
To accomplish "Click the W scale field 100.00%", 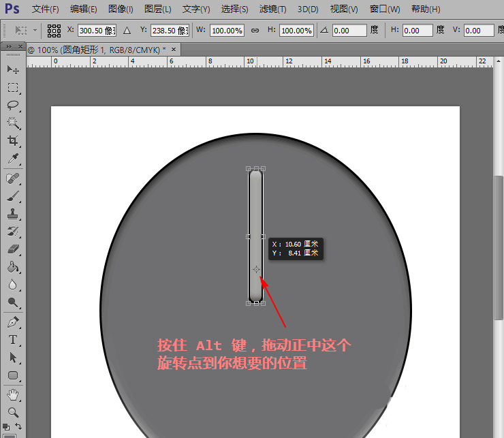I will pyautogui.click(x=227, y=31).
